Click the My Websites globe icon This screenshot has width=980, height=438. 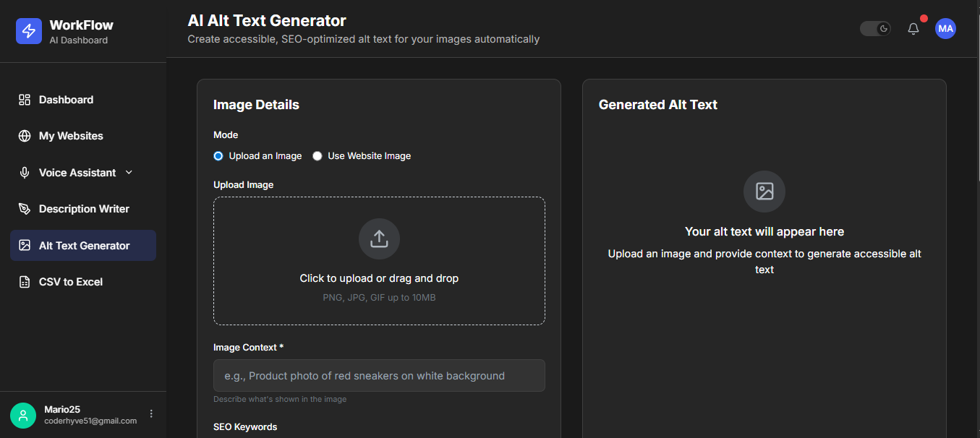pyautogui.click(x=25, y=136)
